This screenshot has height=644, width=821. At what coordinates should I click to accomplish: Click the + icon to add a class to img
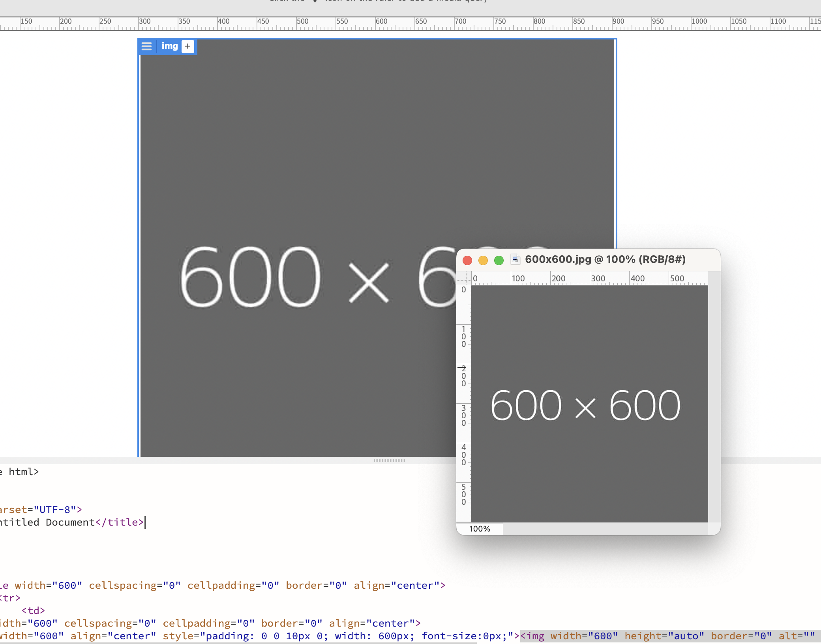(187, 46)
